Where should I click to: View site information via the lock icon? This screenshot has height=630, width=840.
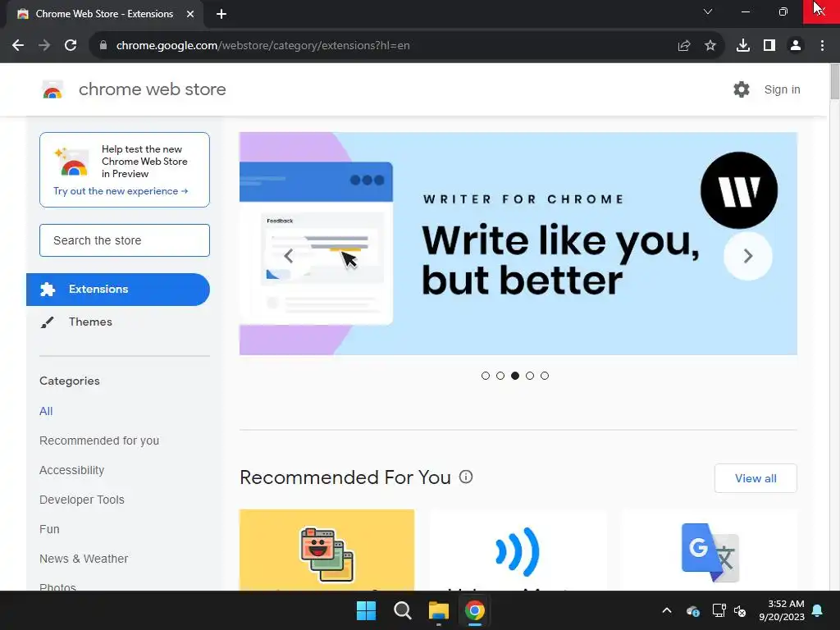(103, 46)
